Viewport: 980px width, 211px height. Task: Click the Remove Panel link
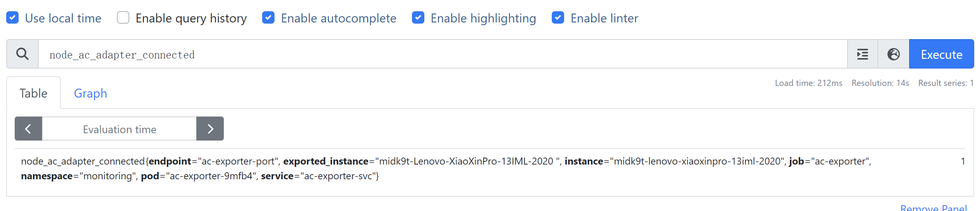[933, 208]
